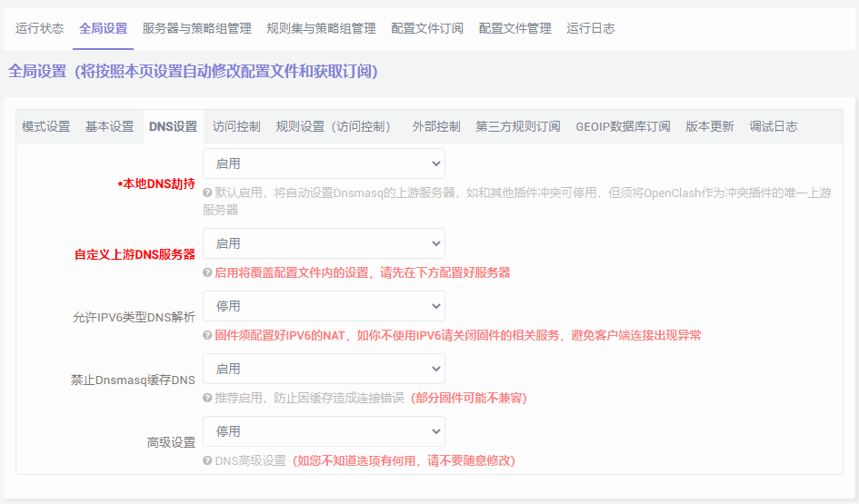View the 运行日志 tab
The image size is (859, 504).
click(x=590, y=28)
